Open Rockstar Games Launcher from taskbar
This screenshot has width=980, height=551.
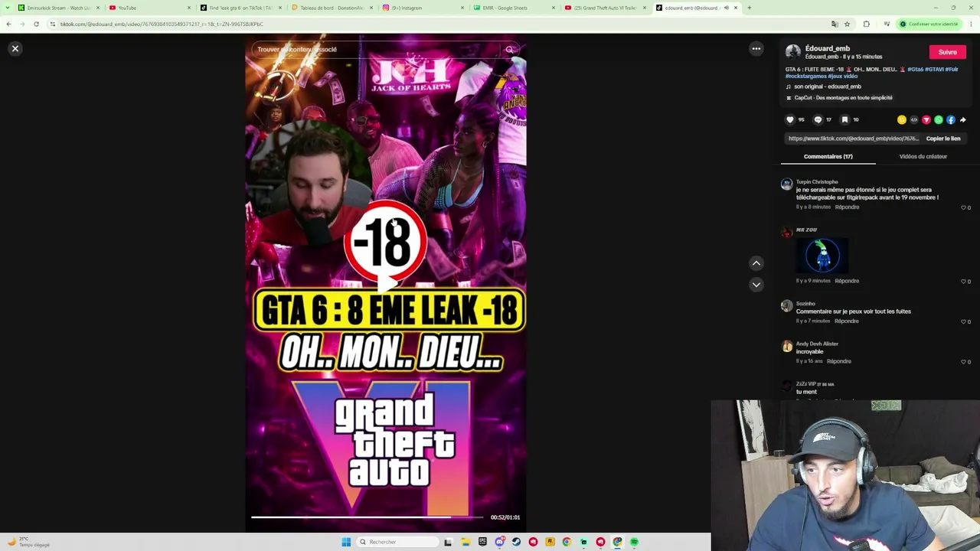pos(550,542)
